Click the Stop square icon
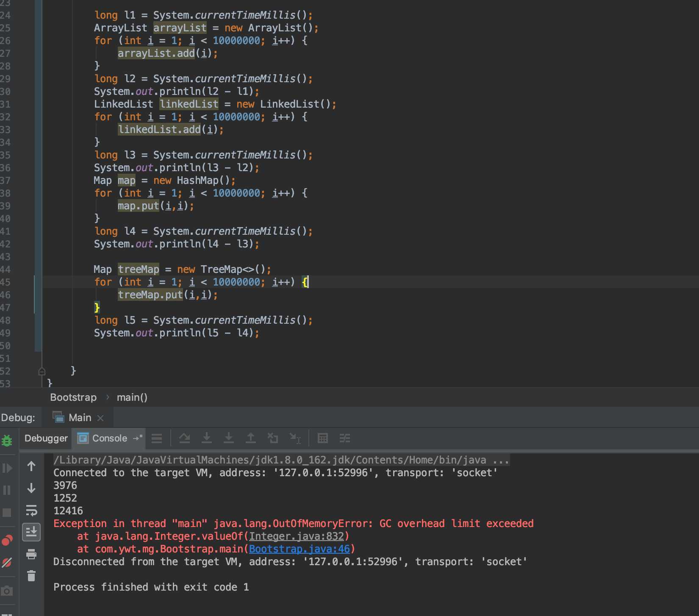699x616 pixels. 7,513
